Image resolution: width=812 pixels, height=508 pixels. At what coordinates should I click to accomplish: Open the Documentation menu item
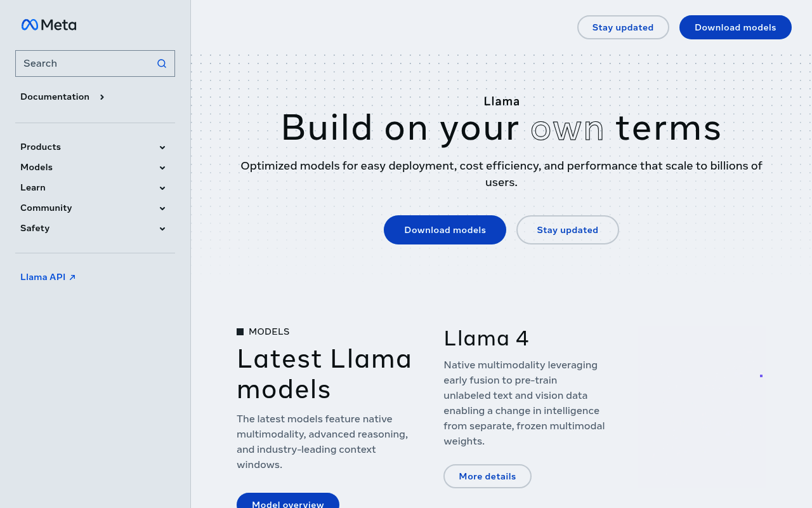(x=55, y=97)
